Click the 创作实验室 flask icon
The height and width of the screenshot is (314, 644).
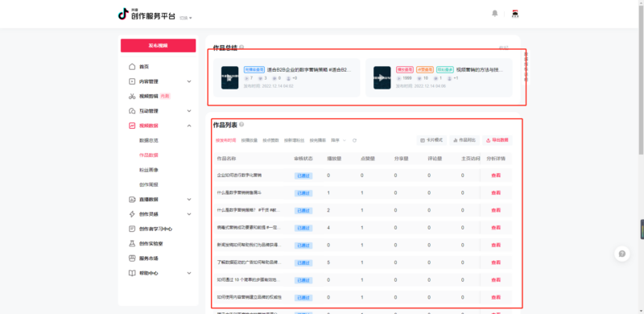132,244
